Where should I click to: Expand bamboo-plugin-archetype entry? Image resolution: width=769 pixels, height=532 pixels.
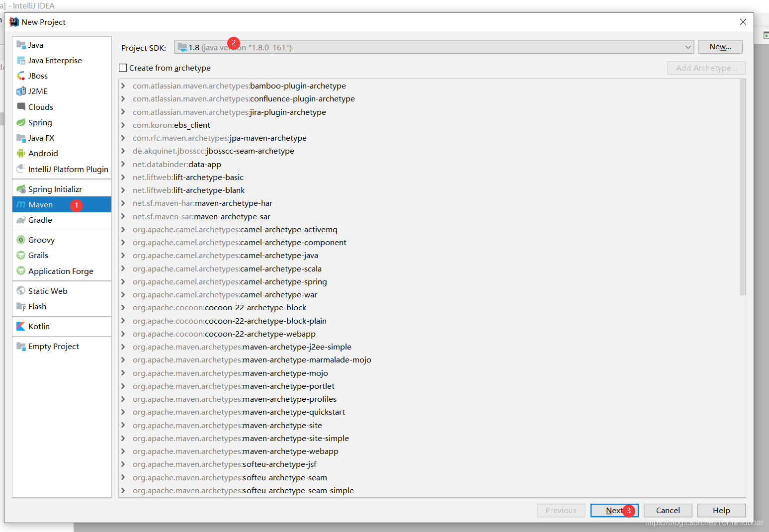pyautogui.click(x=123, y=86)
